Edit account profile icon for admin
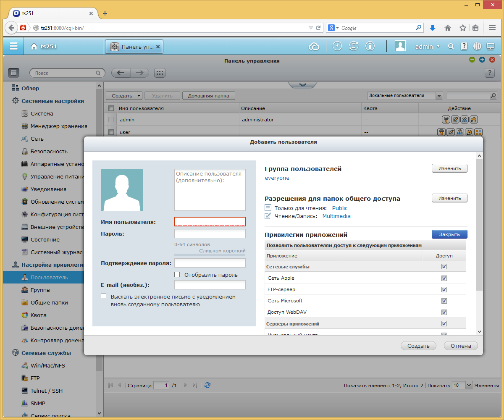 [x=455, y=120]
